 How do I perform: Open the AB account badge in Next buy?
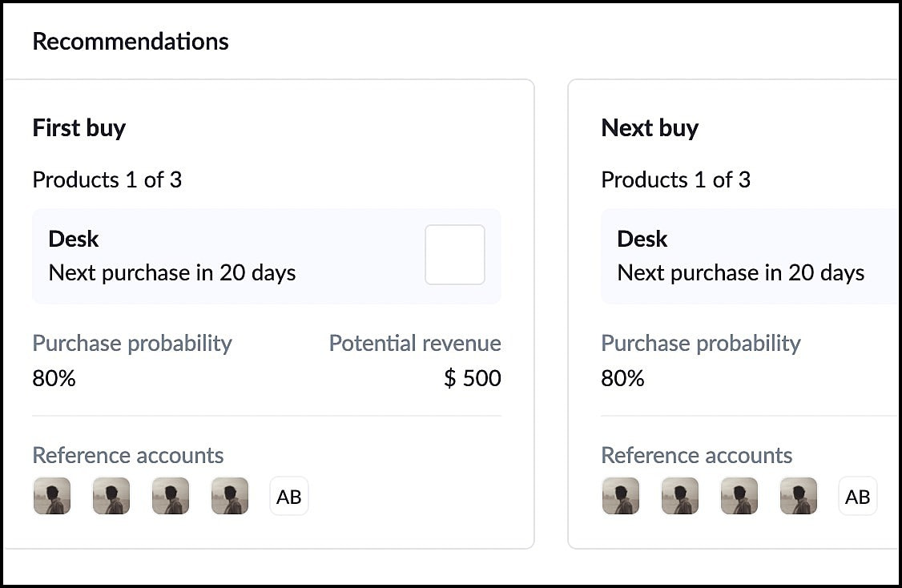click(857, 496)
